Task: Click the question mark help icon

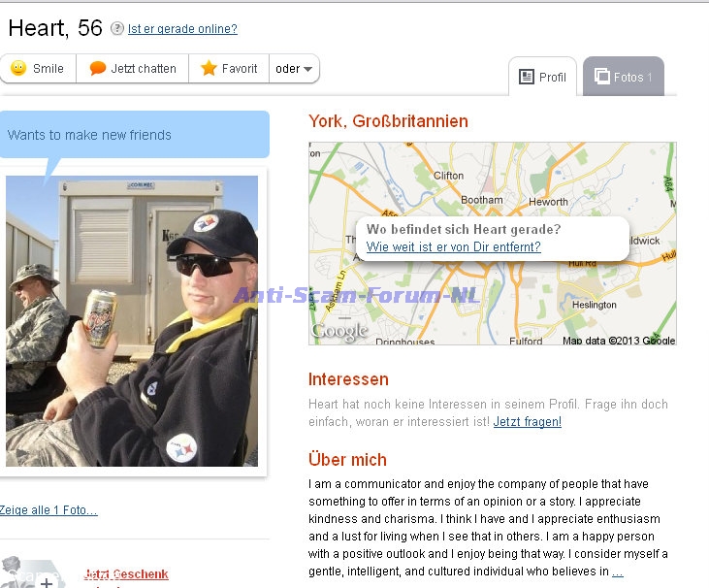Action: [x=117, y=28]
